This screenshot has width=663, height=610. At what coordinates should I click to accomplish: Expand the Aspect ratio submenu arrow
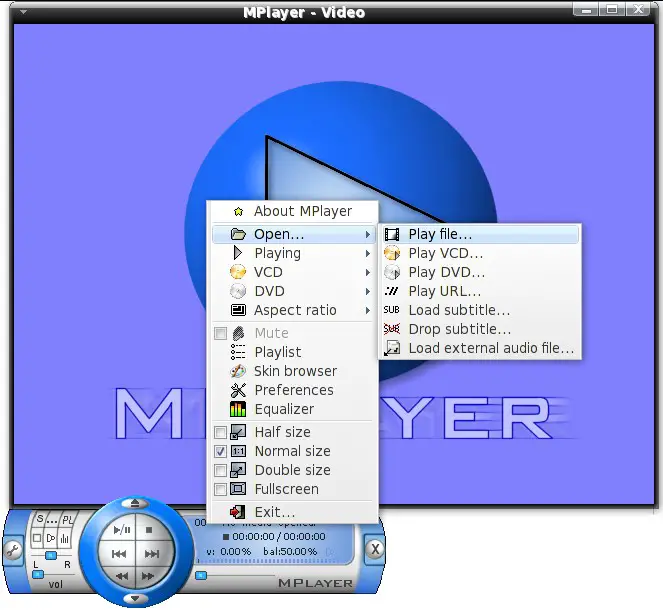368,311
